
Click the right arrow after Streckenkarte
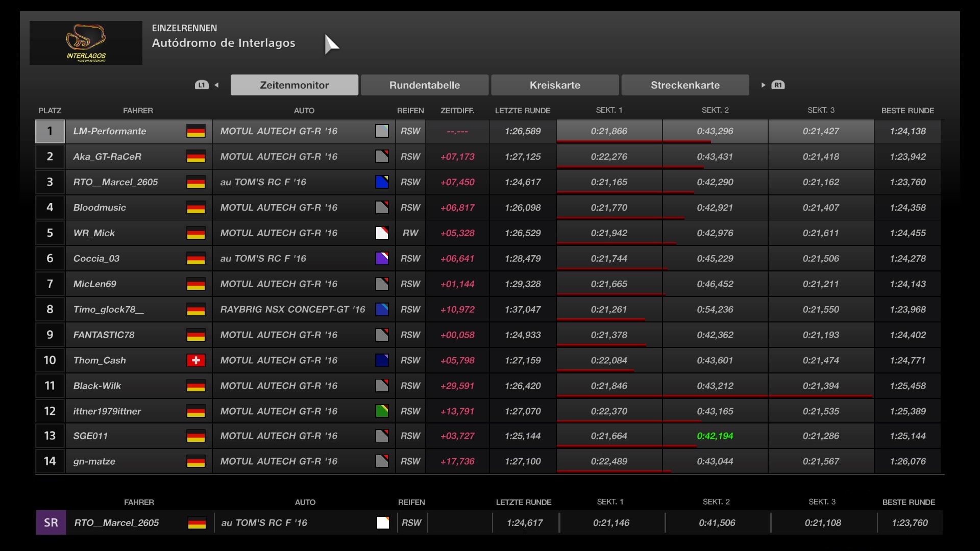point(763,85)
